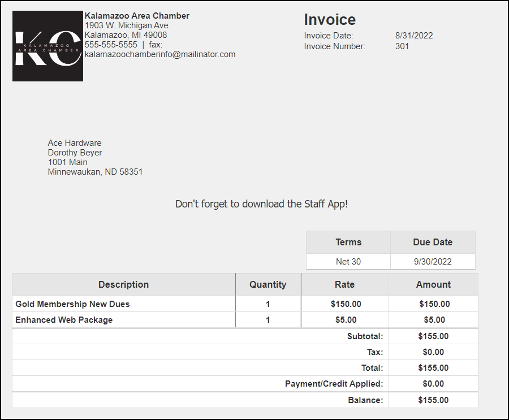Select the Enhanced Web Package line item
The image size is (509, 420).
[x=64, y=320]
